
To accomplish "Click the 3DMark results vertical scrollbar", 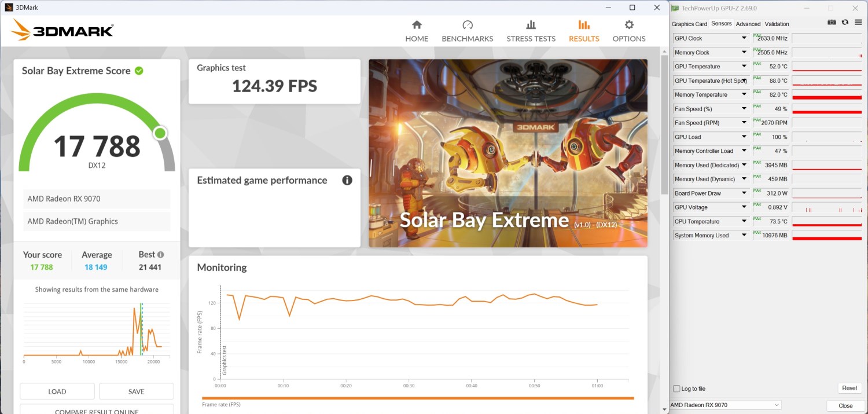I will click(x=664, y=124).
